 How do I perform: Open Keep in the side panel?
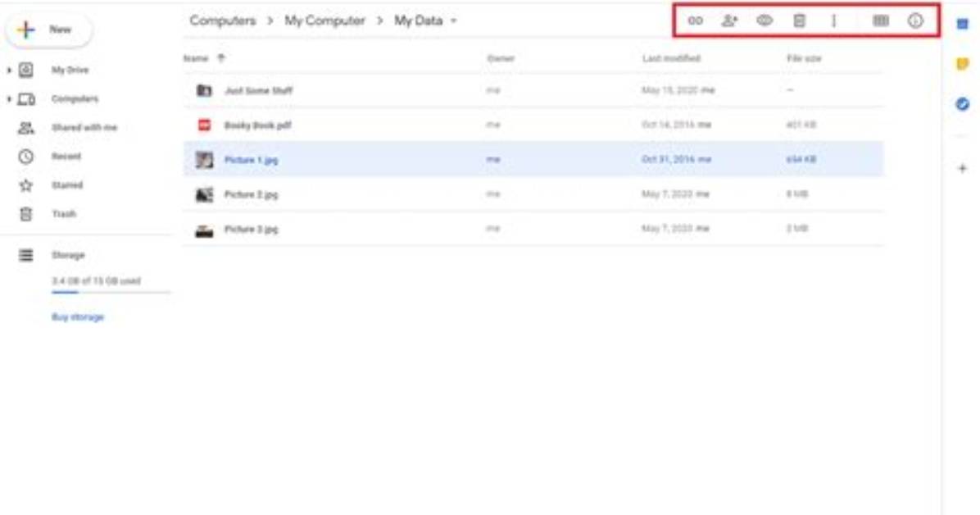click(x=963, y=64)
